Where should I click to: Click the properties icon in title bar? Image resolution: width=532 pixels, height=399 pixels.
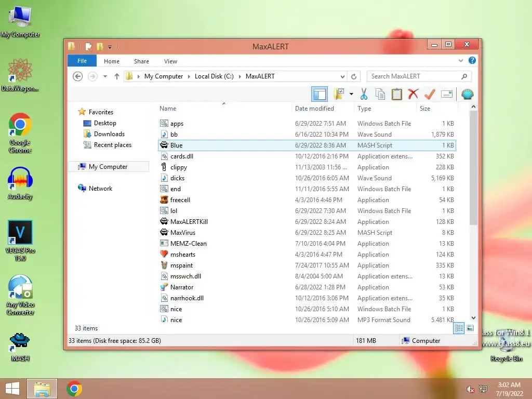(88, 46)
